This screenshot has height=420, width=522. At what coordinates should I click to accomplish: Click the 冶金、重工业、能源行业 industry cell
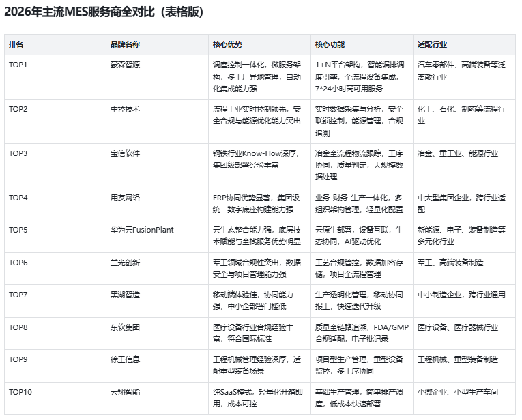coord(457,153)
